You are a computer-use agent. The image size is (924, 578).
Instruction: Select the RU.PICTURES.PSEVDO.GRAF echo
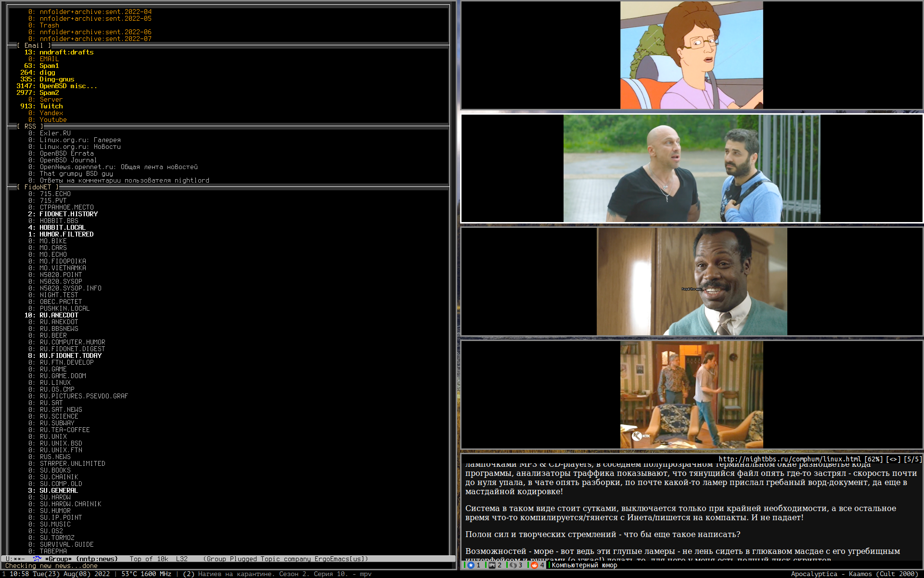pos(84,396)
